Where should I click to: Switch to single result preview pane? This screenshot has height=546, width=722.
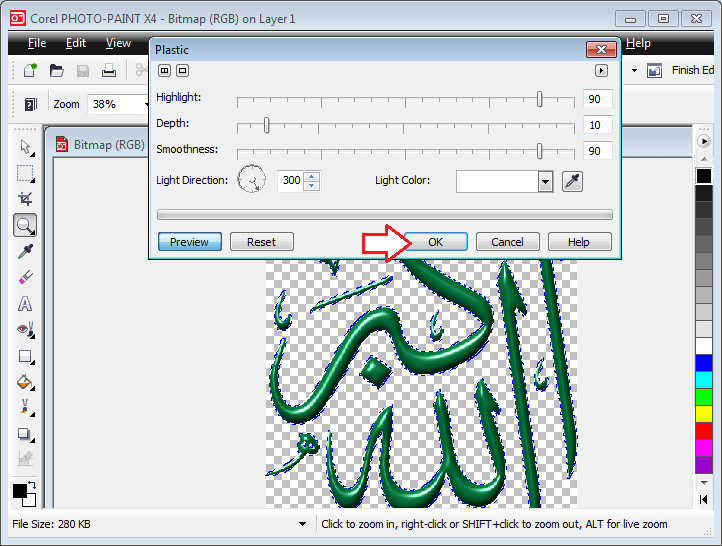pos(182,71)
